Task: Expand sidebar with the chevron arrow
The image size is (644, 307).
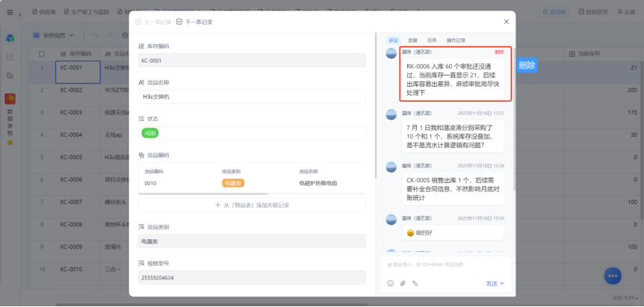Action: point(19,14)
